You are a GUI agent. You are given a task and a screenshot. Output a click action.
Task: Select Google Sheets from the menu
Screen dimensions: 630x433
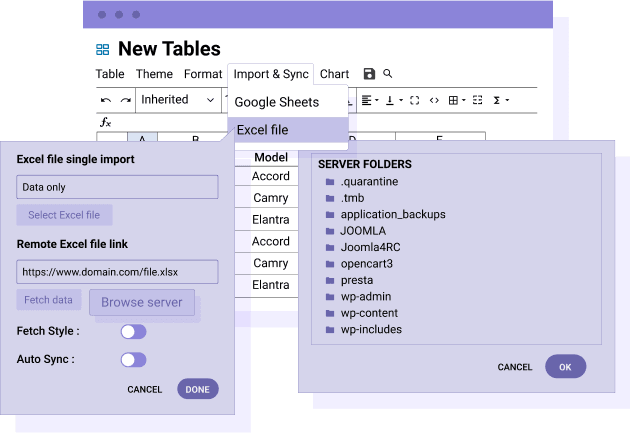point(277,102)
